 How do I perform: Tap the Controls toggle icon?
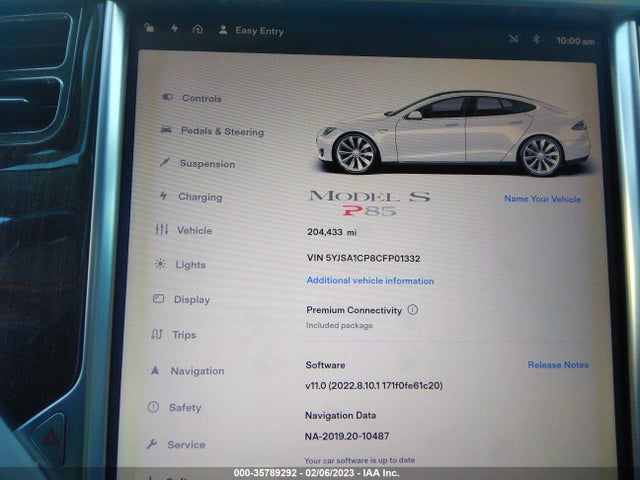click(x=167, y=97)
